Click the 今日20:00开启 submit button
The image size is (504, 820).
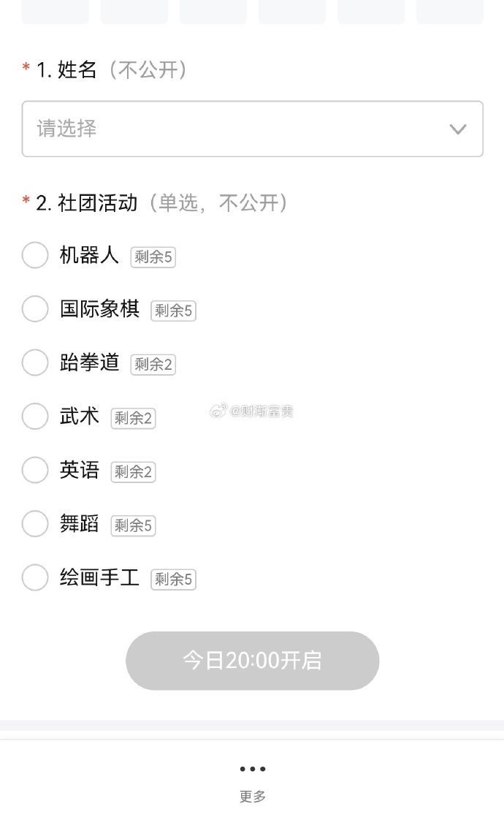coord(253,661)
